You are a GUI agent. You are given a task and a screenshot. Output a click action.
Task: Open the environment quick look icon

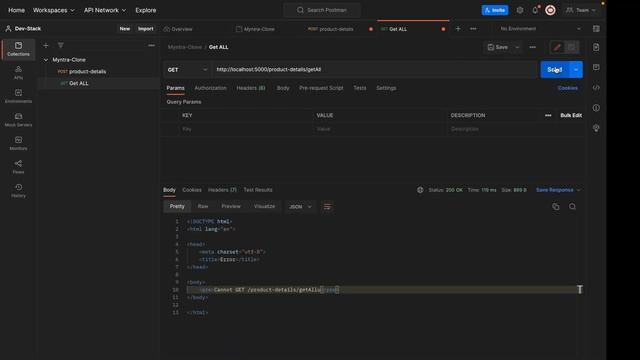click(596, 29)
